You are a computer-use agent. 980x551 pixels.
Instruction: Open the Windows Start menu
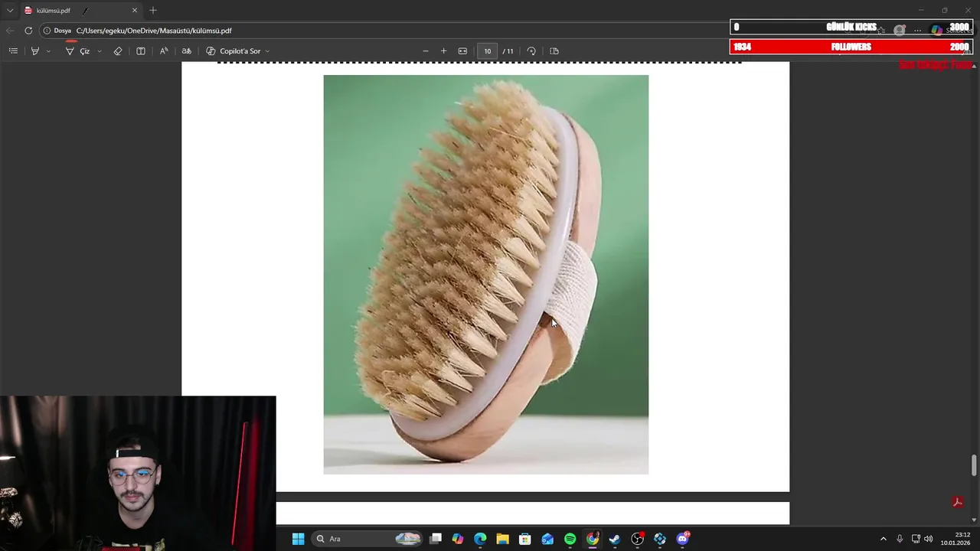click(x=298, y=539)
